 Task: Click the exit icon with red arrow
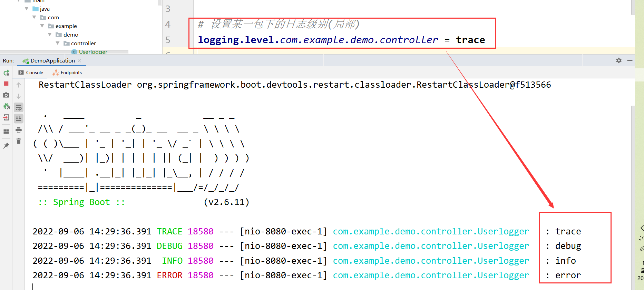point(6,117)
